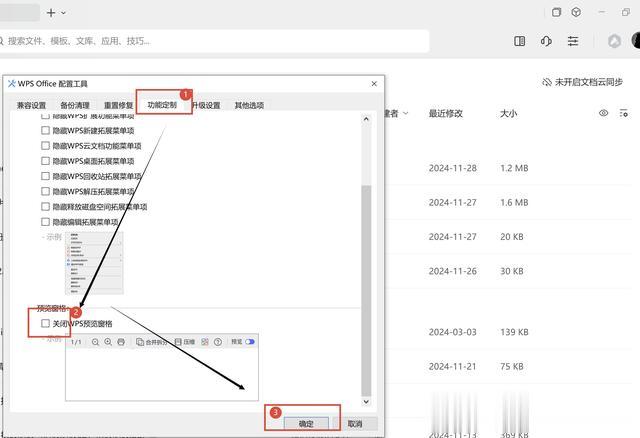640x438 pixels.
Task: Click the plus icon to open new tab
Action: pos(51,13)
